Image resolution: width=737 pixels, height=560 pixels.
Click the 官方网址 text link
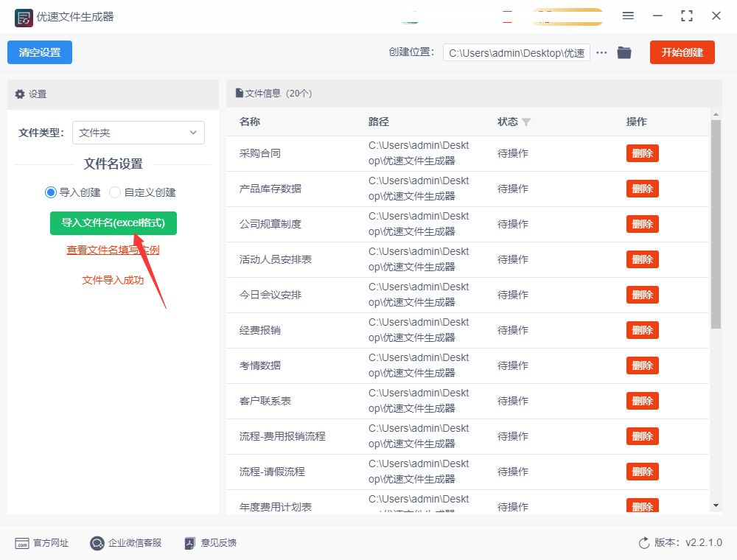(x=51, y=543)
